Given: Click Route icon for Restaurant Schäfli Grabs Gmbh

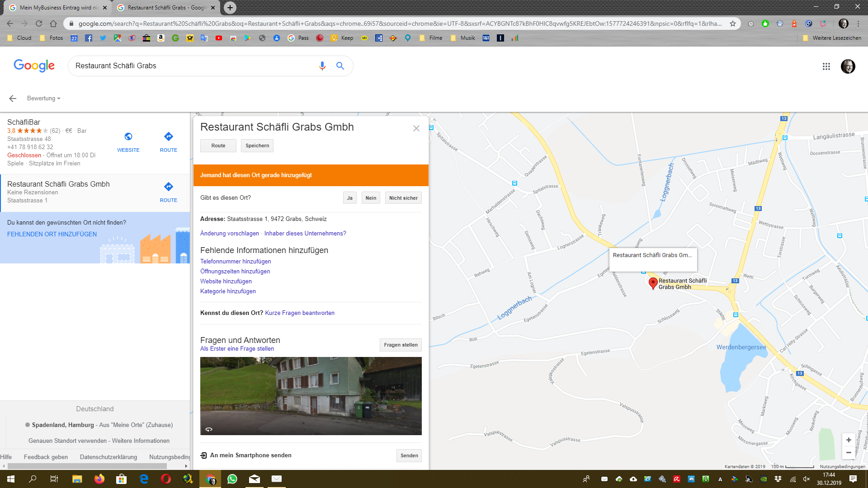Looking at the screenshot, I should point(169,187).
